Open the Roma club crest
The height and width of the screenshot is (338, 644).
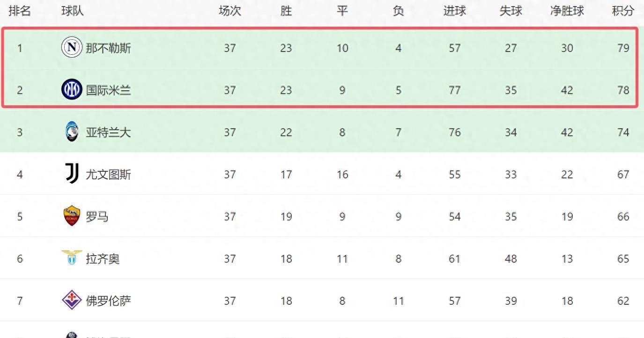tap(72, 216)
